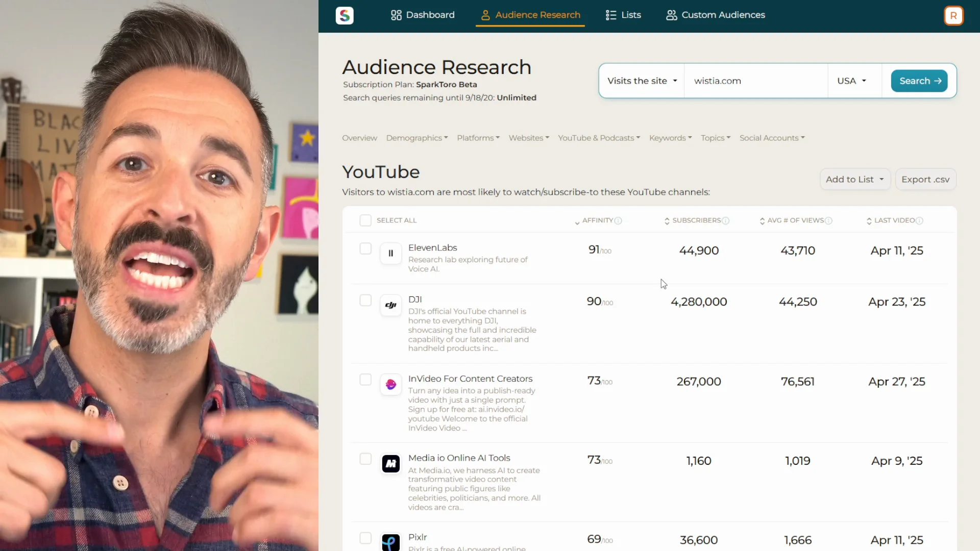Expand the YouTube & Podcasts menu
The height and width of the screenshot is (551, 980).
[x=599, y=138]
